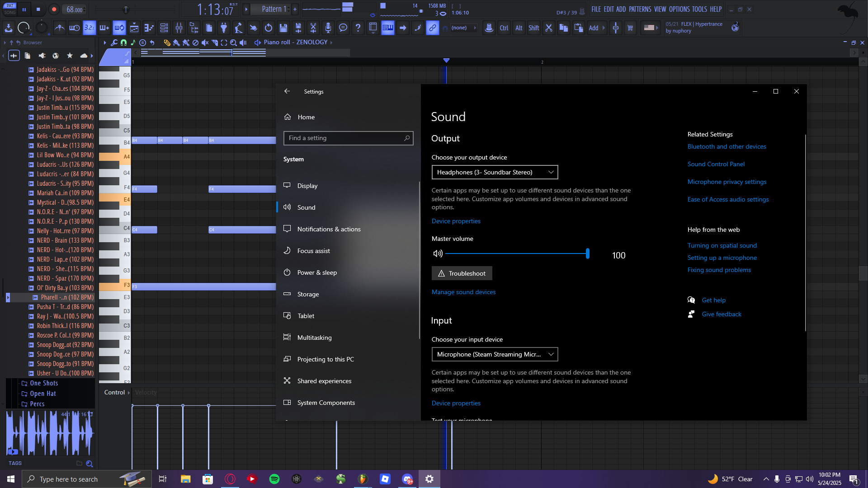Click the save project floppy icon
The image size is (868, 488).
(x=283, y=28)
